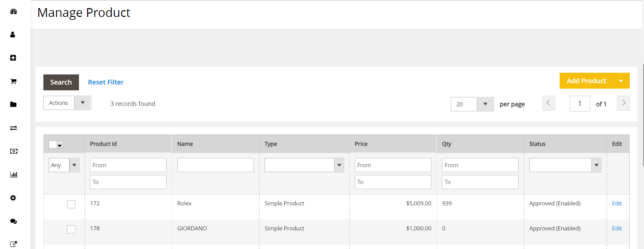Click GIORDANO row Approved (Enabled) status
The image size is (644, 249).
(555, 228)
